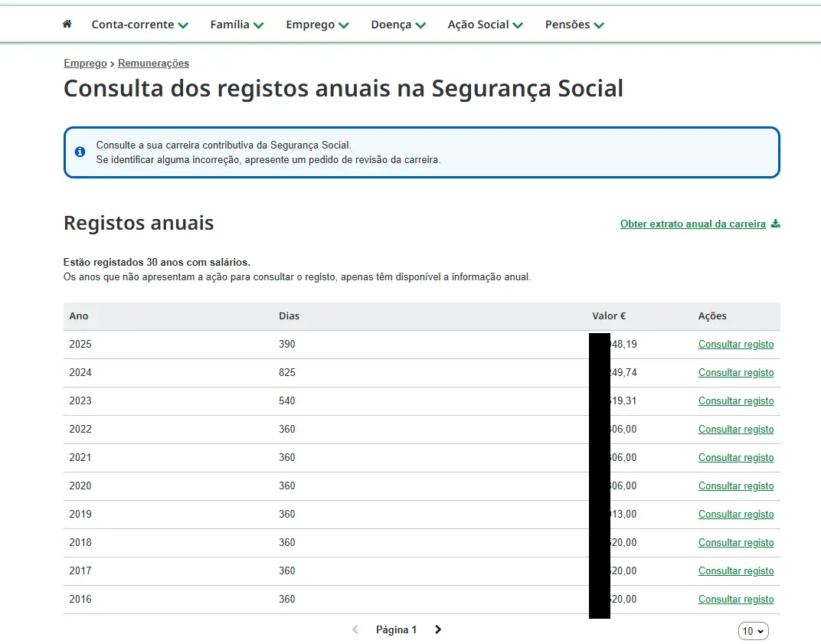Expand the Conta-corrente menu
This screenshot has height=644, width=821.
point(139,25)
